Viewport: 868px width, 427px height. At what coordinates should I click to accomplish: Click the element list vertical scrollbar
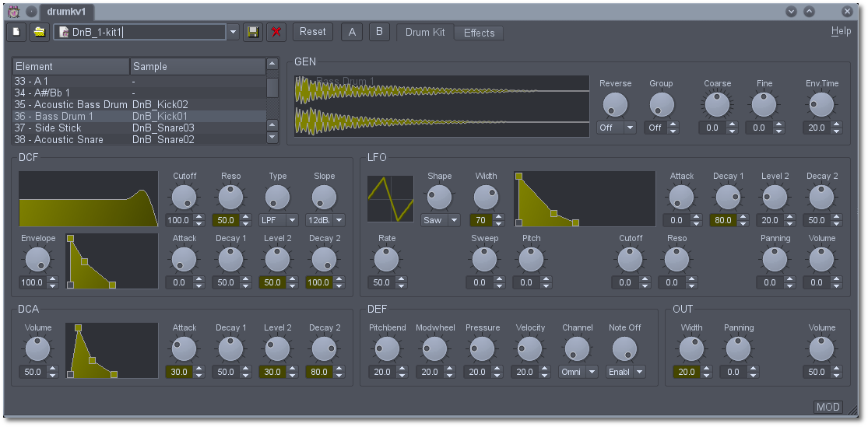(x=272, y=86)
